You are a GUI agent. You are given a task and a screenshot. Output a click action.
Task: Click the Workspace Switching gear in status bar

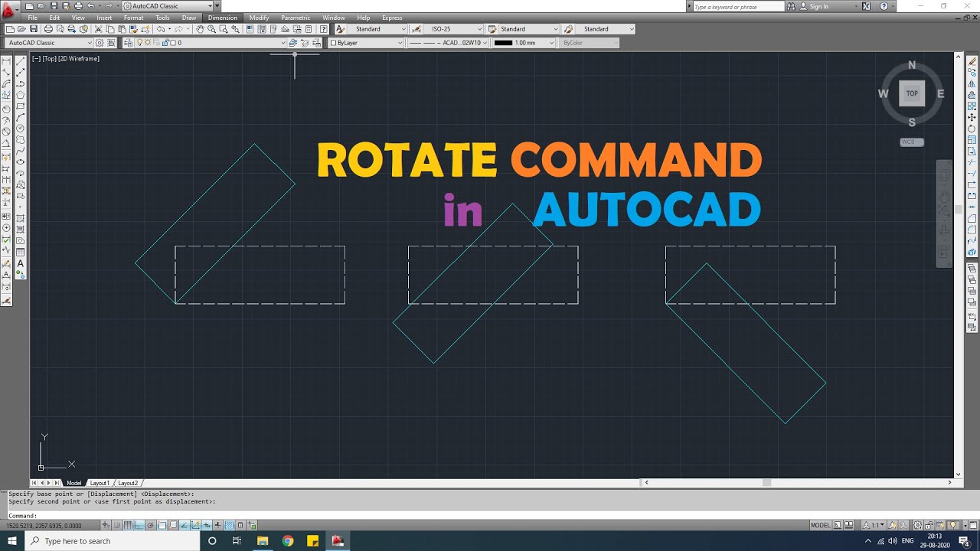[x=918, y=525]
